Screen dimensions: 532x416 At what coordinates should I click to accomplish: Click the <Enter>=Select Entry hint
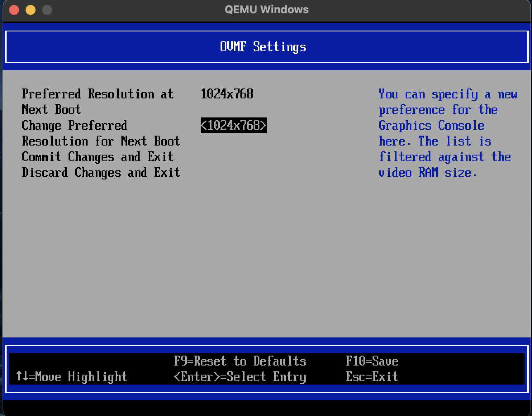click(240, 377)
